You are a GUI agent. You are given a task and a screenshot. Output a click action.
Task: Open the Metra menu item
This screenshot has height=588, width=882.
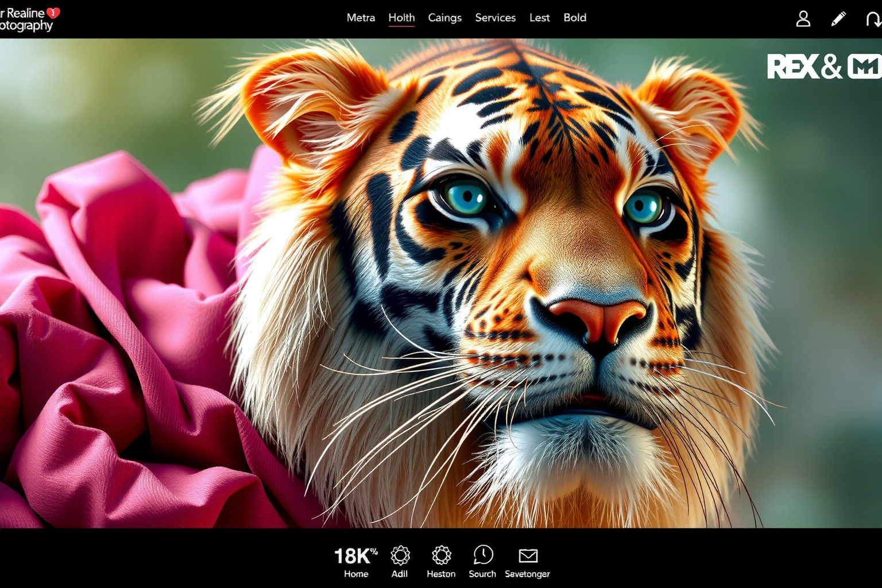click(361, 18)
